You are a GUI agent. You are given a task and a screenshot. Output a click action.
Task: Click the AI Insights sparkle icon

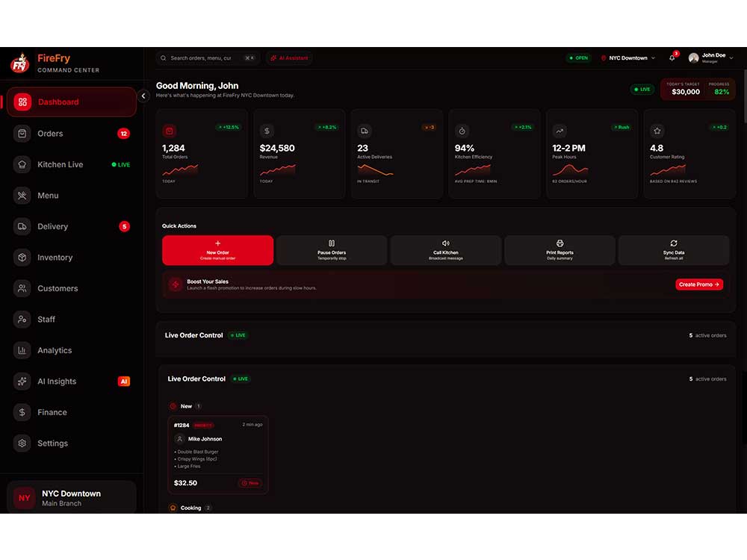(x=22, y=381)
